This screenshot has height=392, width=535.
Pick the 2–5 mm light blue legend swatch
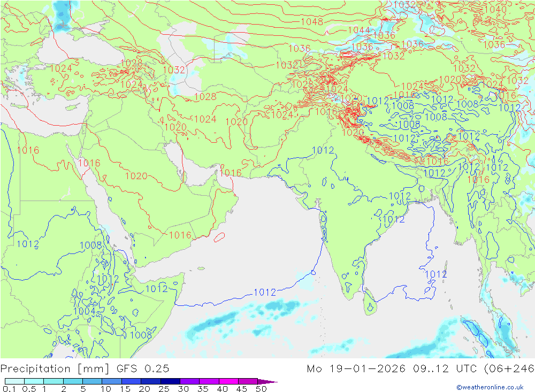click(73, 381)
